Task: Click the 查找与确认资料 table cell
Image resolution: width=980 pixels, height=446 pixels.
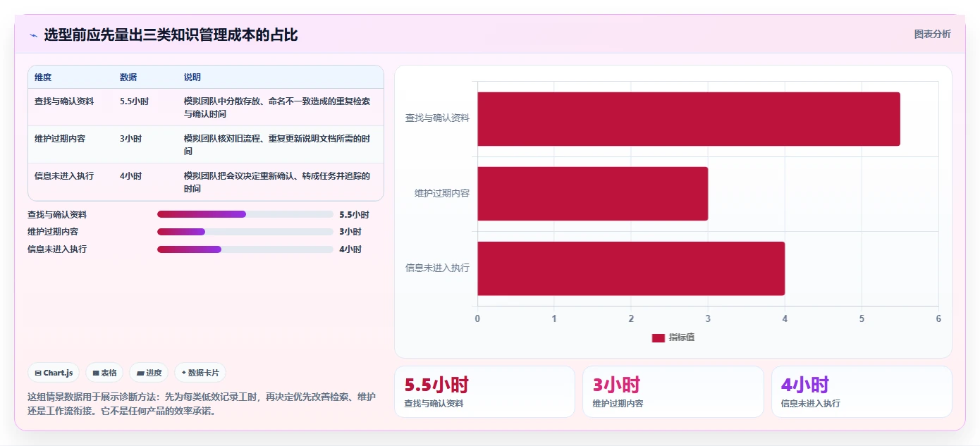Action: tap(64, 101)
